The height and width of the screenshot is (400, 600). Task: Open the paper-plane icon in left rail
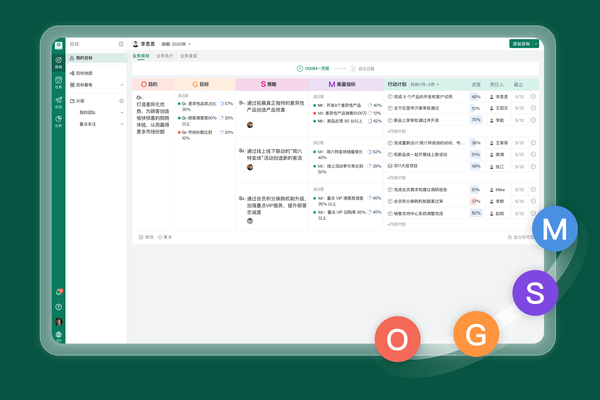click(58, 102)
